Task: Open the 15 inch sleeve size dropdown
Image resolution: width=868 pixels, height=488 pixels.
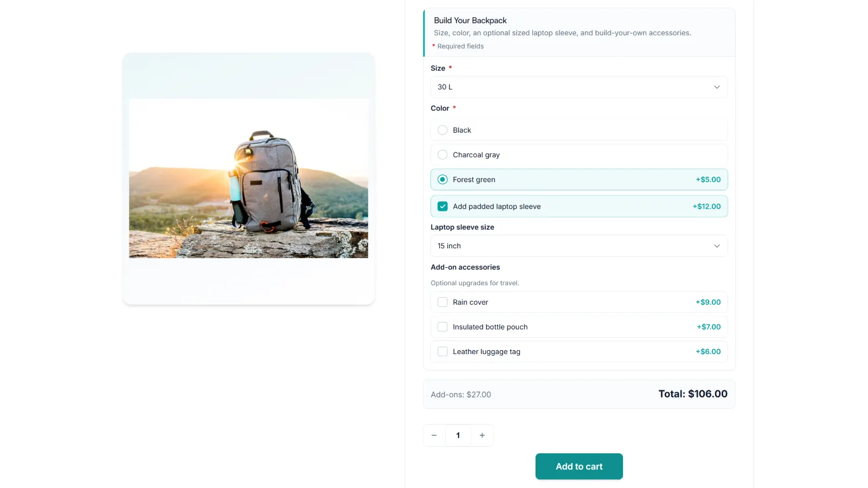Action: pos(579,246)
